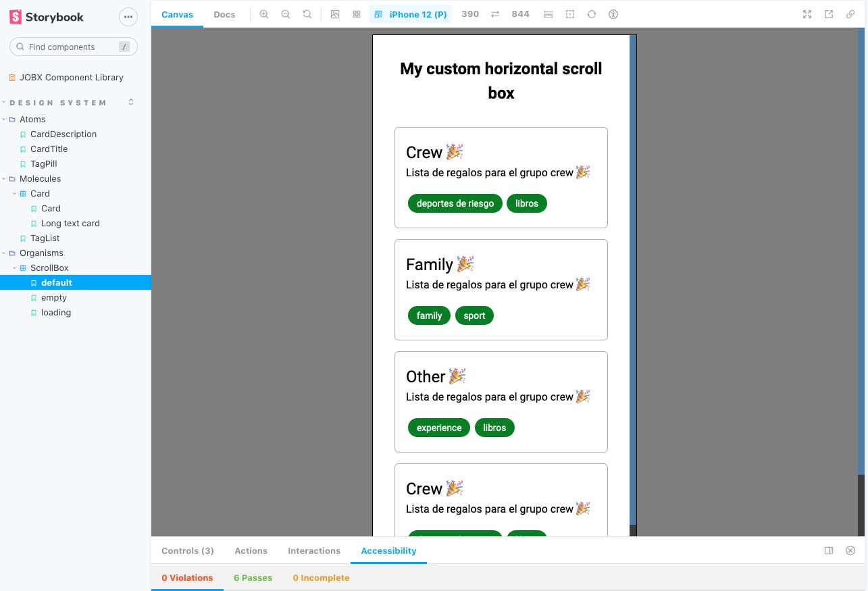Apply a grid to the preview
Screen dimensions: 868x591
coord(356,14)
